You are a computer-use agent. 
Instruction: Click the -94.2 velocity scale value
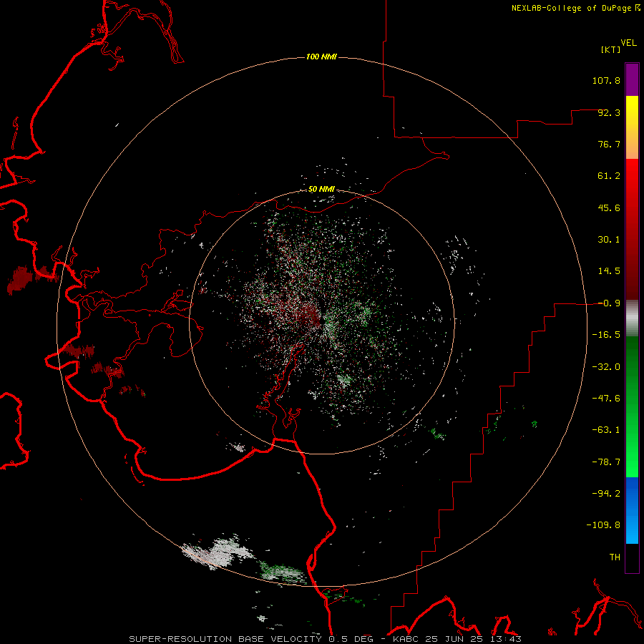click(606, 494)
